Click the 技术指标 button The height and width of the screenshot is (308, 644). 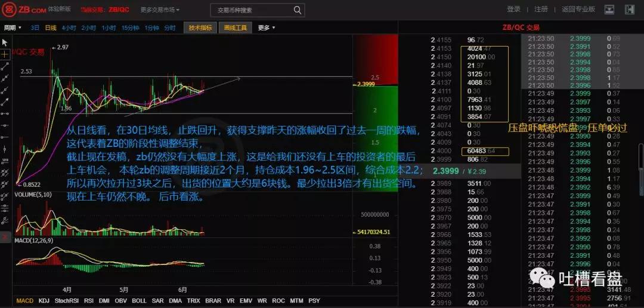(200, 27)
